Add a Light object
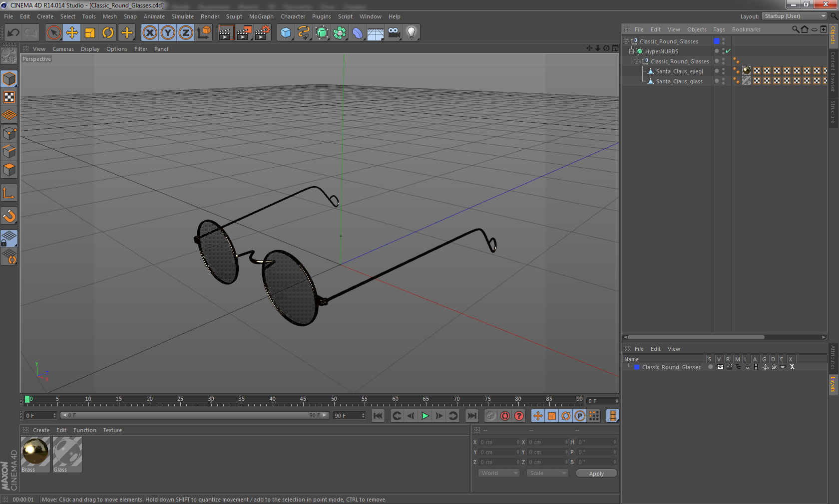 pos(412,33)
